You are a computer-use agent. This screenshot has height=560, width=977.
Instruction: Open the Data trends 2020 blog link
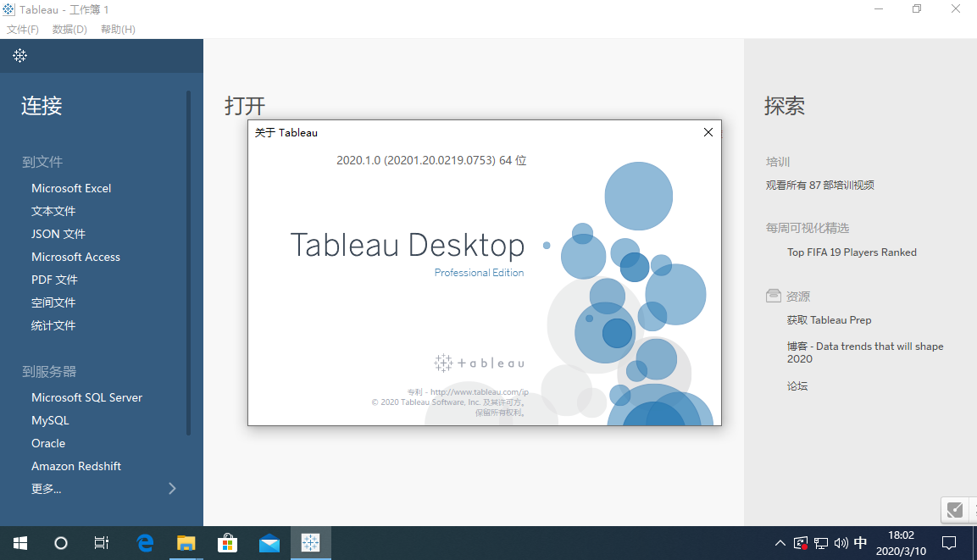[865, 352]
